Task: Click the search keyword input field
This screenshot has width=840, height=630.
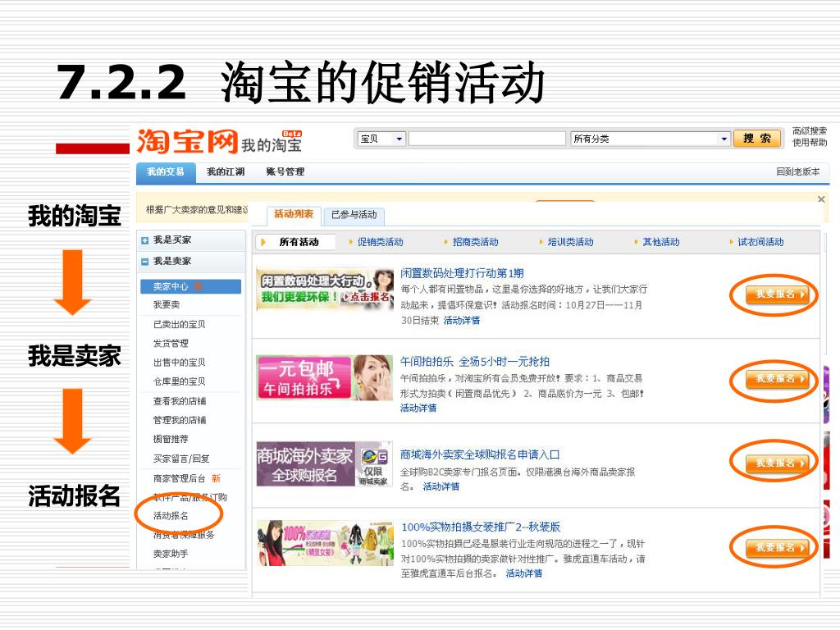Action: [487, 139]
